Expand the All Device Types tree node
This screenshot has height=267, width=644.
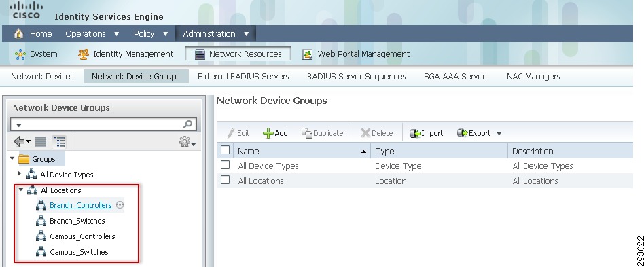click(x=19, y=174)
